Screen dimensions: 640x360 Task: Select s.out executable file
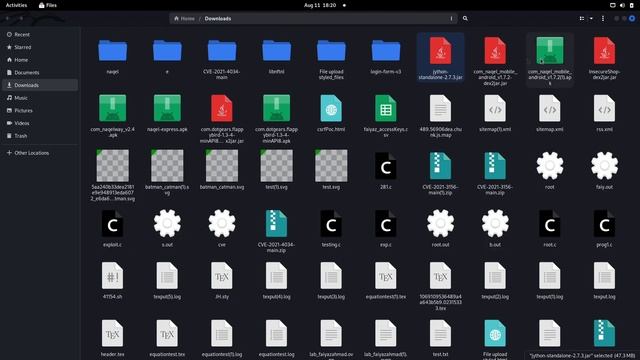(x=167, y=229)
